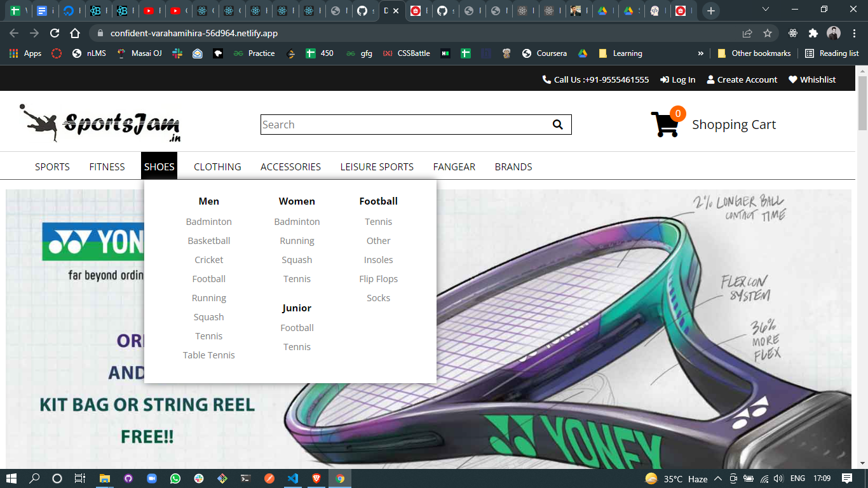Expand the hidden bookmarks overflow chevron
Screen dimensions: 868x488
(x=701, y=53)
